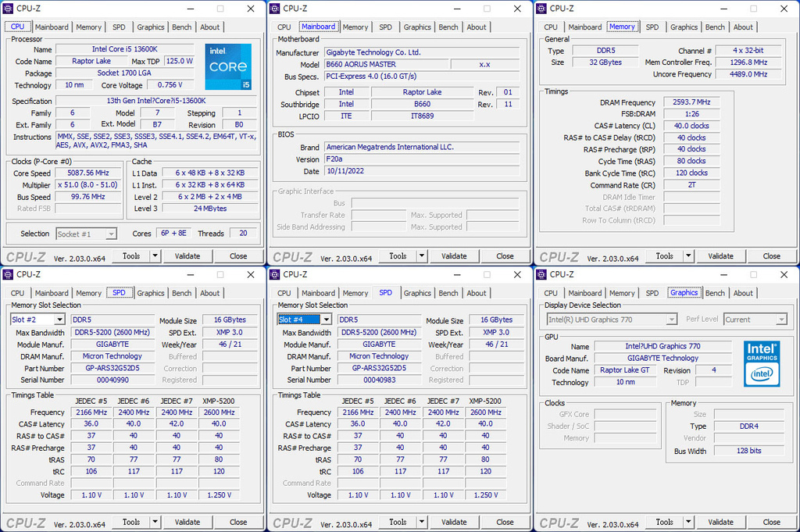Click the CPU-Z title icon in the Mainboard tab window
The height and width of the screenshot is (532, 800).
coord(274,8)
